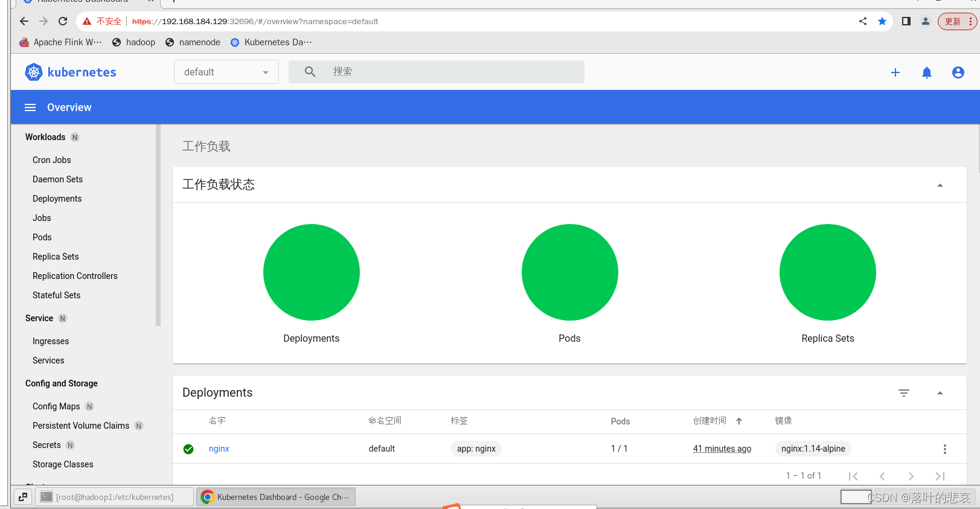Switch to Kubernetes Dashboard Chrome taskbar item
Image resolution: width=980 pixels, height=509 pixels.
(276, 497)
